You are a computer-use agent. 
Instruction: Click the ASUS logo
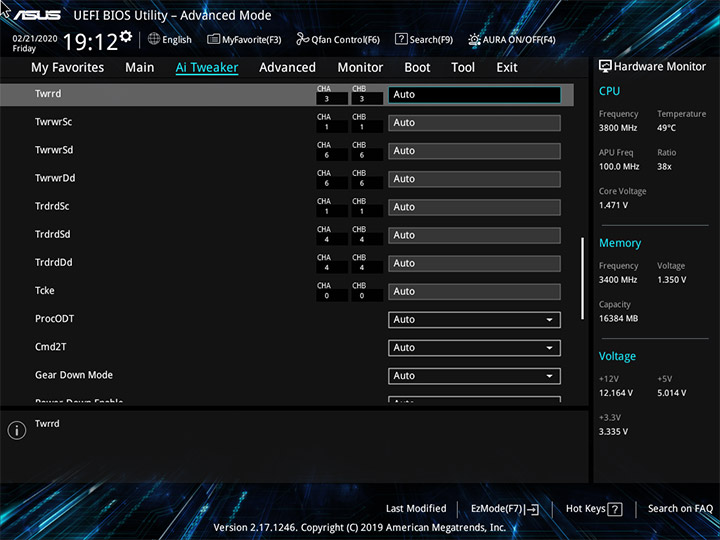coord(37,15)
